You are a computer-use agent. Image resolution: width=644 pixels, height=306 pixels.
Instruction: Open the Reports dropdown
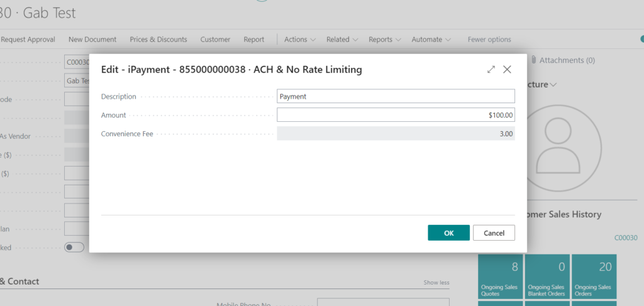point(384,40)
